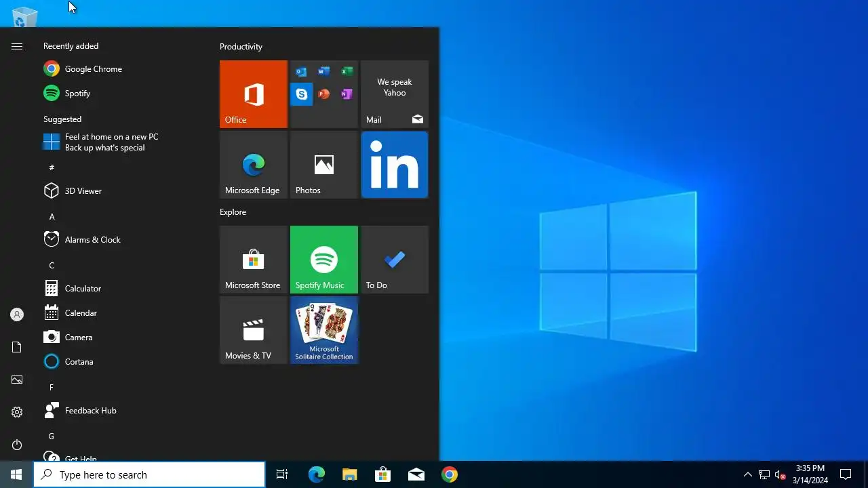The height and width of the screenshot is (488, 868).
Task: Click the Type here to search box
Action: [x=149, y=474]
